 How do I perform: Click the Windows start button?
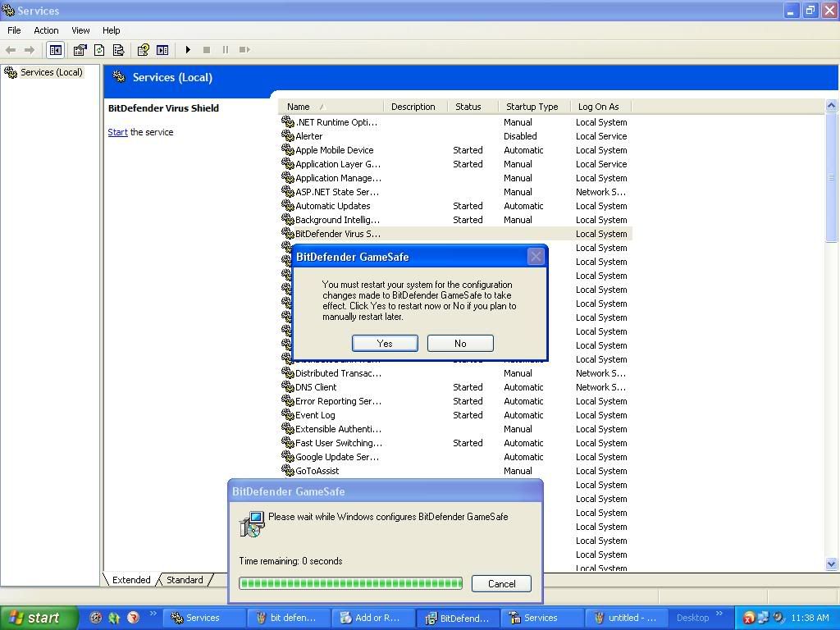39,618
